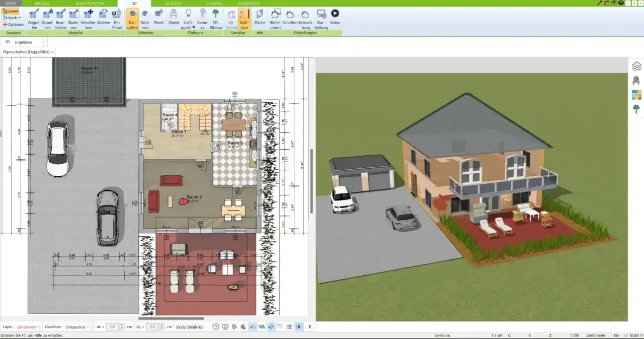Toggle the blue floor plane icon

click(271, 327)
